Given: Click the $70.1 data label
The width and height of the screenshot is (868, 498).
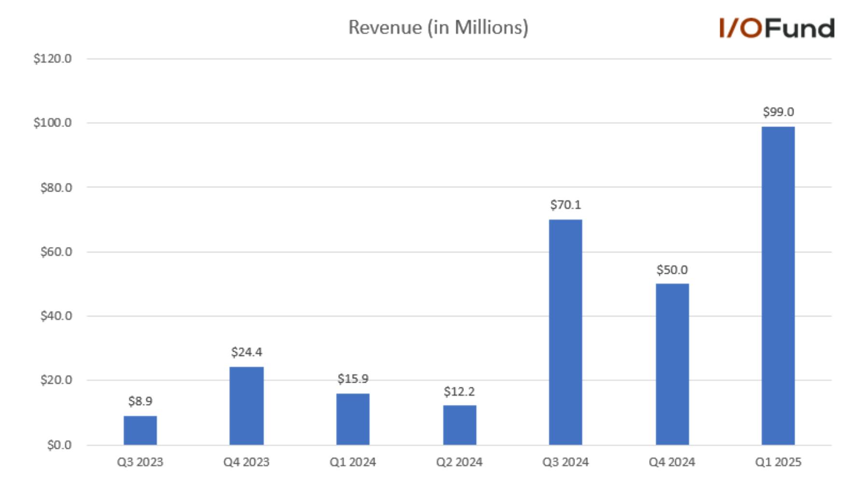Looking at the screenshot, I should click(x=565, y=205).
